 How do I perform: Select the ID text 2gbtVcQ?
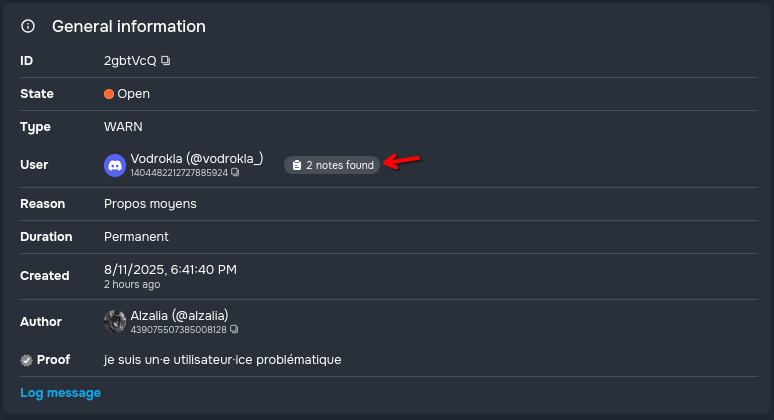click(x=131, y=61)
